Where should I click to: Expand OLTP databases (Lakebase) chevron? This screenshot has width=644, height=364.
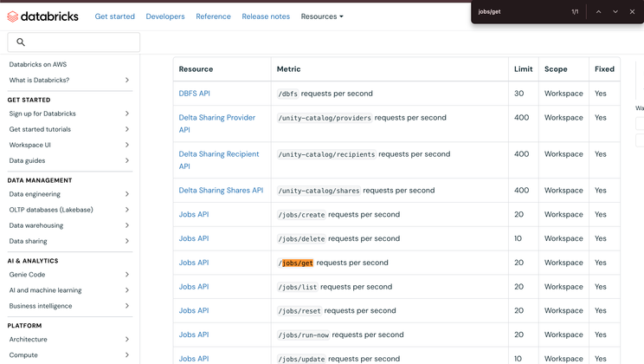[127, 210]
